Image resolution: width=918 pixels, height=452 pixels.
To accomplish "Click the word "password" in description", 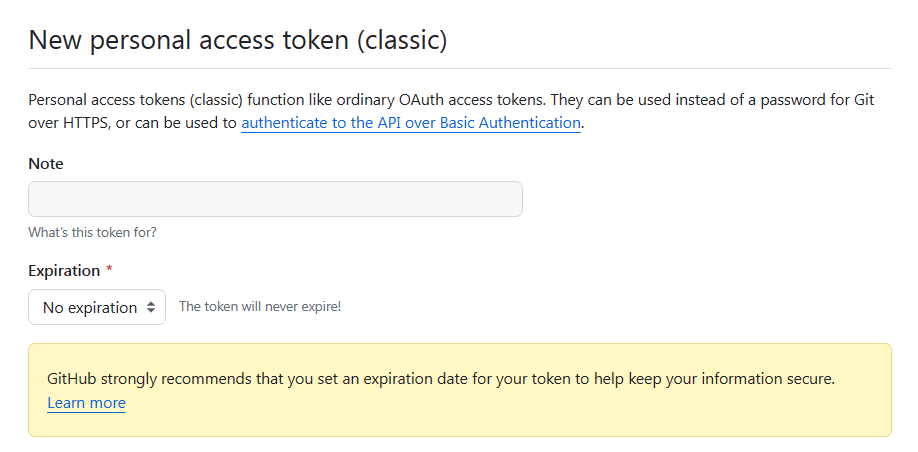I will point(774,100).
